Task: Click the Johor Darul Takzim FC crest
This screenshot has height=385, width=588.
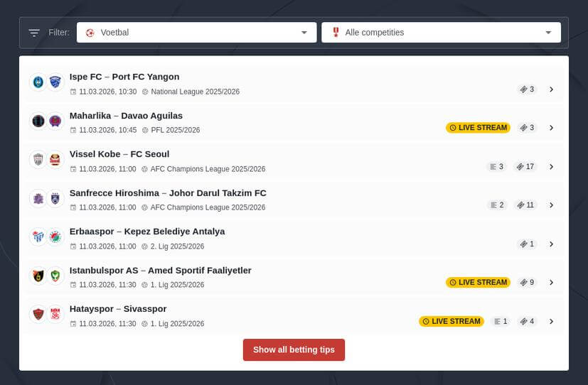Action: pyautogui.click(x=55, y=198)
